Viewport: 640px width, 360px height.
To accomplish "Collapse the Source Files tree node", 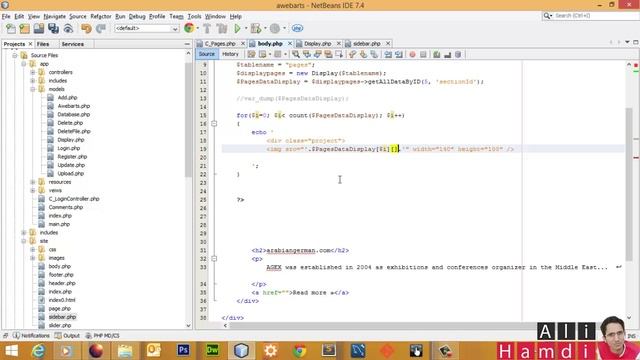I will click(x=15, y=55).
